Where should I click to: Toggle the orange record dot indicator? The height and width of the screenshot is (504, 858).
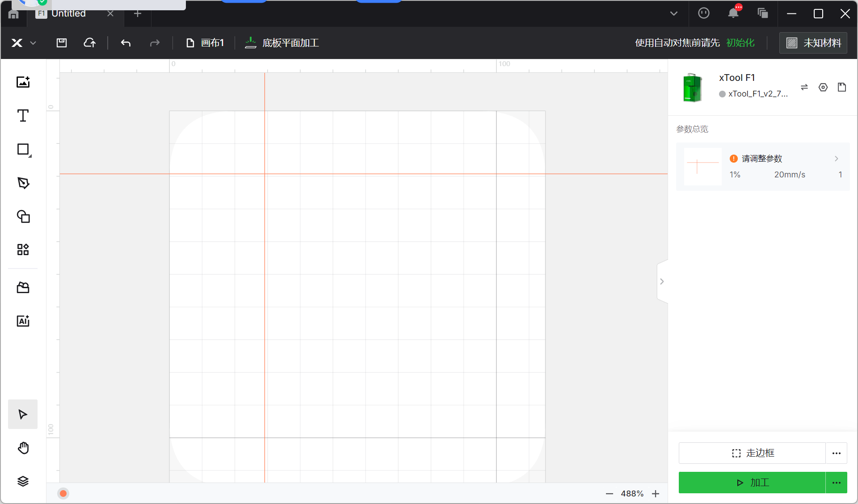click(x=63, y=493)
